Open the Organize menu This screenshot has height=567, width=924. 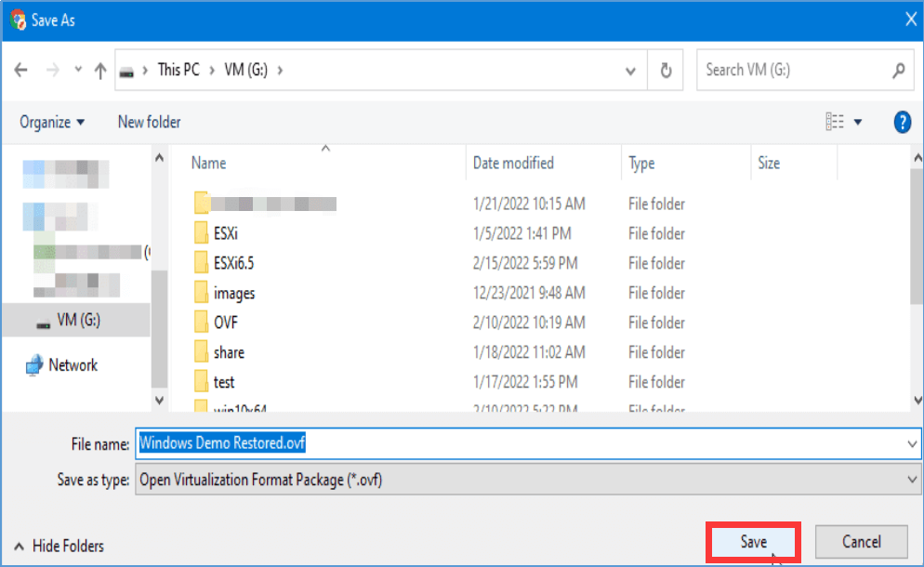pos(52,122)
